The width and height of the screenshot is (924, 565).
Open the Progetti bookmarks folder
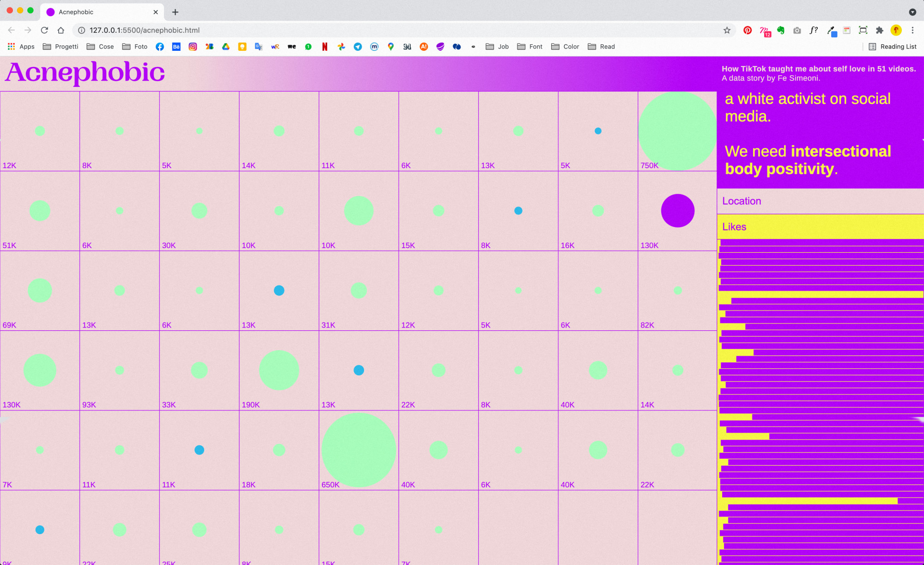point(61,47)
